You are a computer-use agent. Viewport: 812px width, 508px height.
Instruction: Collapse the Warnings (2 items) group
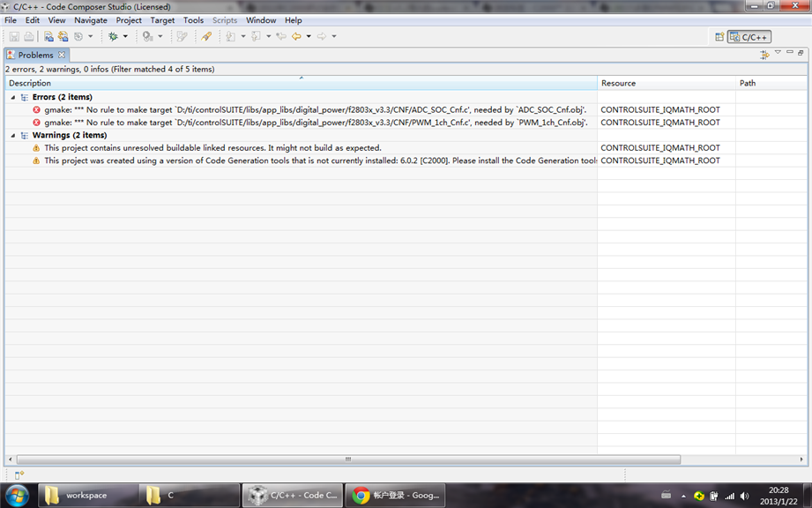[x=13, y=135]
